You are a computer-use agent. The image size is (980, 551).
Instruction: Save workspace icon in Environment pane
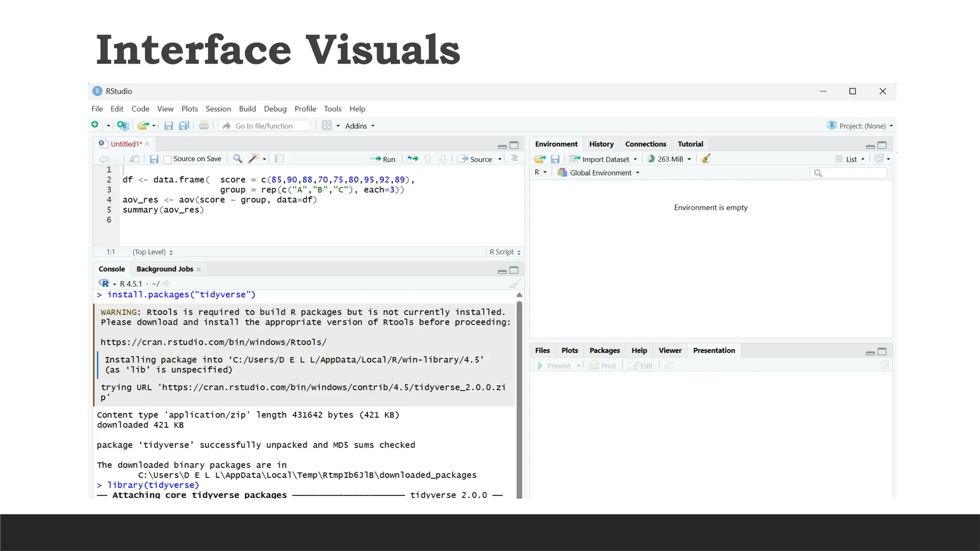point(555,159)
